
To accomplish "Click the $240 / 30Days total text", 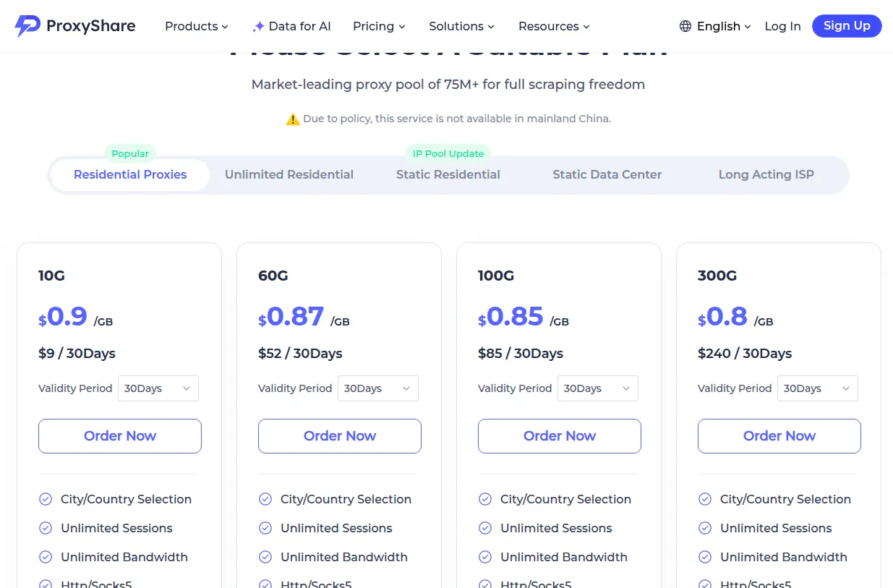I will [x=745, y=354].
